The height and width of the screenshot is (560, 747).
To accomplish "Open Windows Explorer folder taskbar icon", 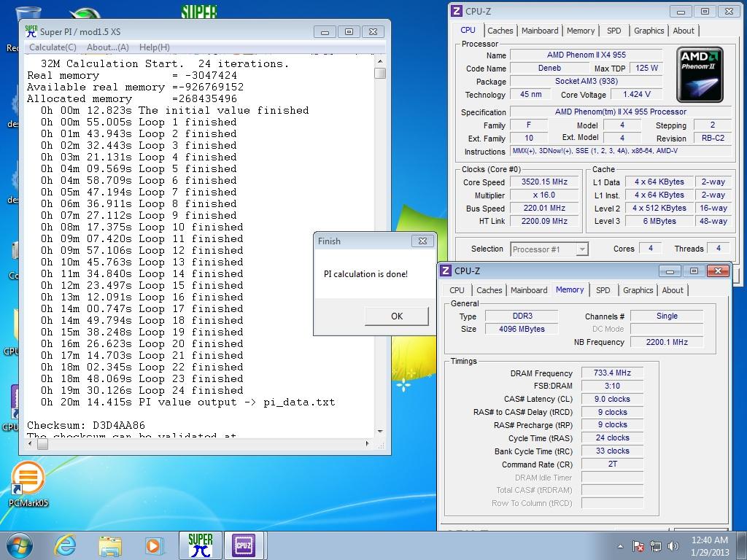I will click(x=110, y=546).
